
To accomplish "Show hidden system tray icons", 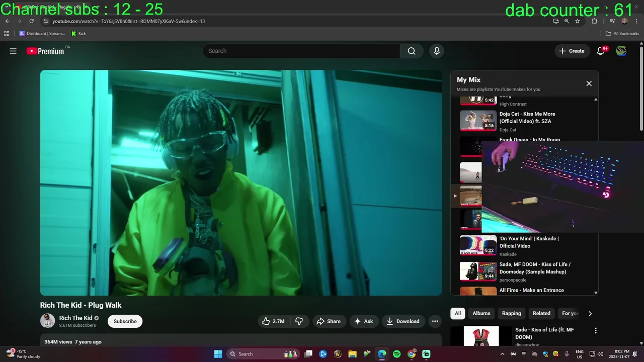I will (502, 354).
